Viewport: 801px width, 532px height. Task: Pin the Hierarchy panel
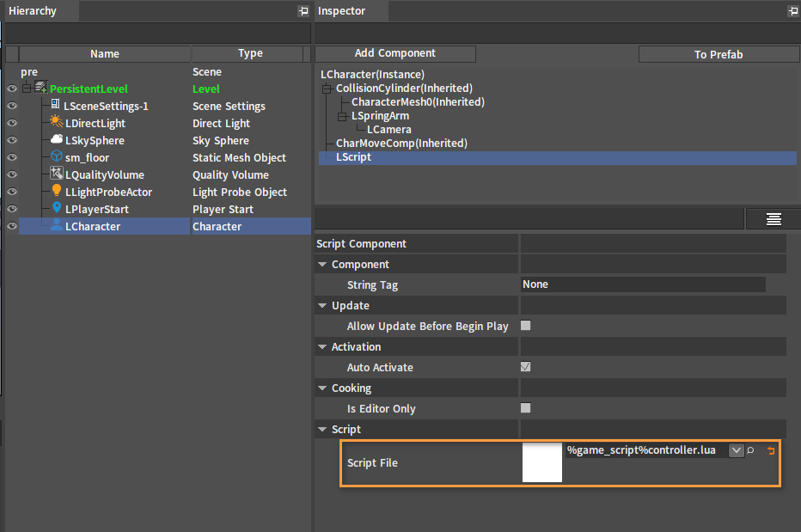tap(303, 10)
